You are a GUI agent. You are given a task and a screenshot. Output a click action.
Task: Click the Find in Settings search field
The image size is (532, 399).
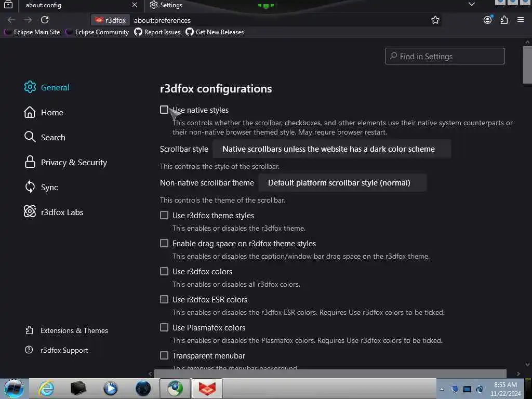[x=445, y=56]
